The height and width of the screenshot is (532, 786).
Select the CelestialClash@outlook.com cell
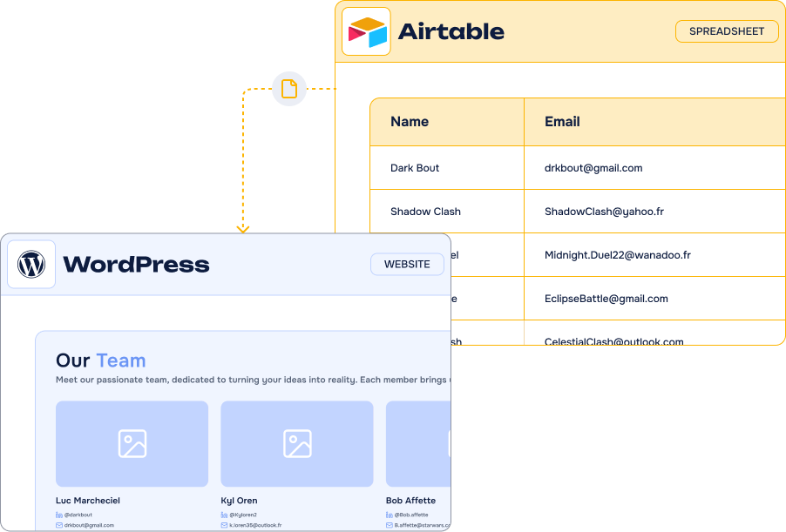654,333
